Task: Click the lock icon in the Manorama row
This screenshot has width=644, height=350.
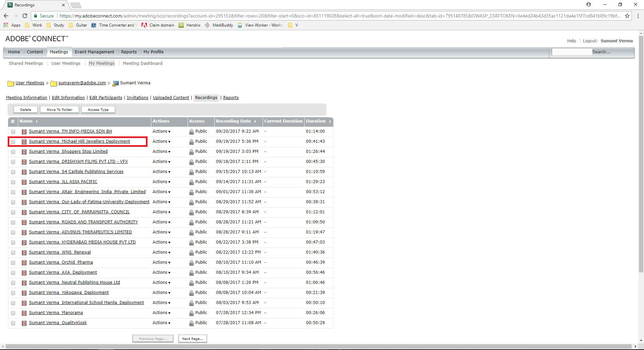Action: [x=191, y=313]
